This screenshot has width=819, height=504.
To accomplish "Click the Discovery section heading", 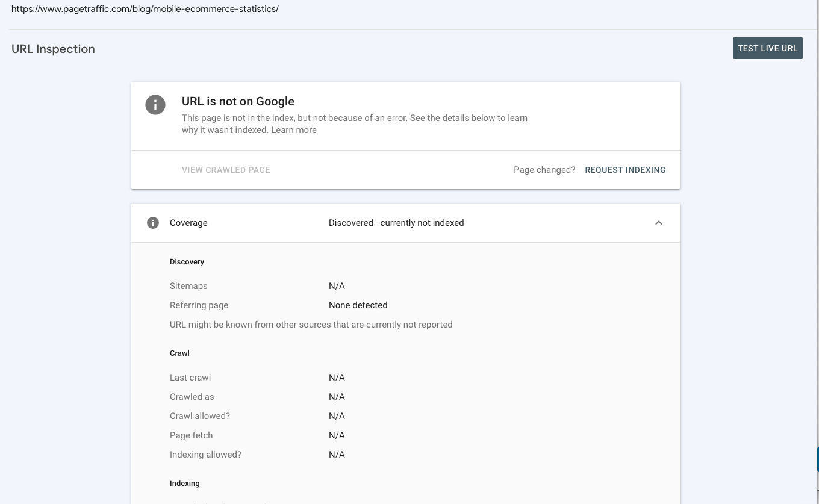I will pos(187,261).
